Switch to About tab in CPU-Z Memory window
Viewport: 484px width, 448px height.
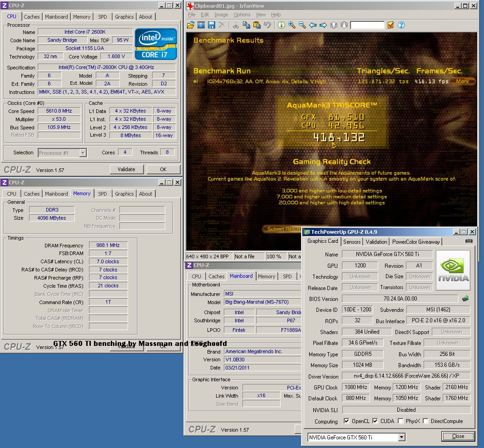[145, 194]
